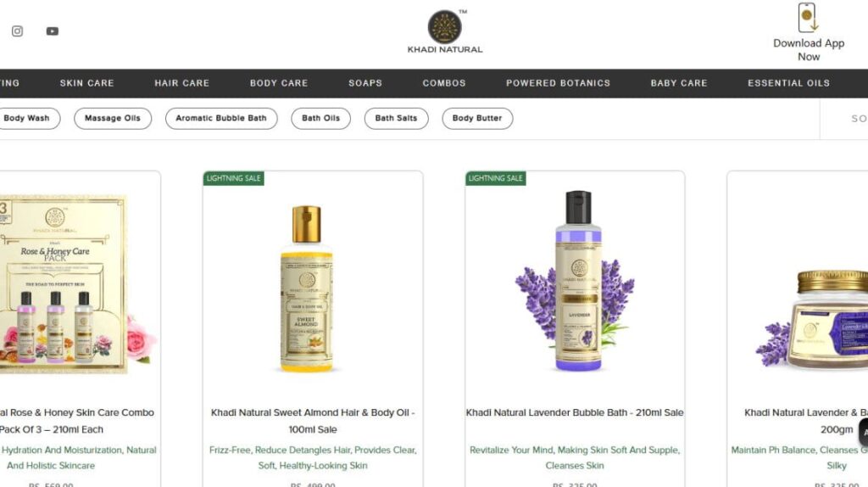Image resolution: width=868 pixels, height=487 pixels.
Task: Click the Download App phone icon
Action: (x=808, y=18)
